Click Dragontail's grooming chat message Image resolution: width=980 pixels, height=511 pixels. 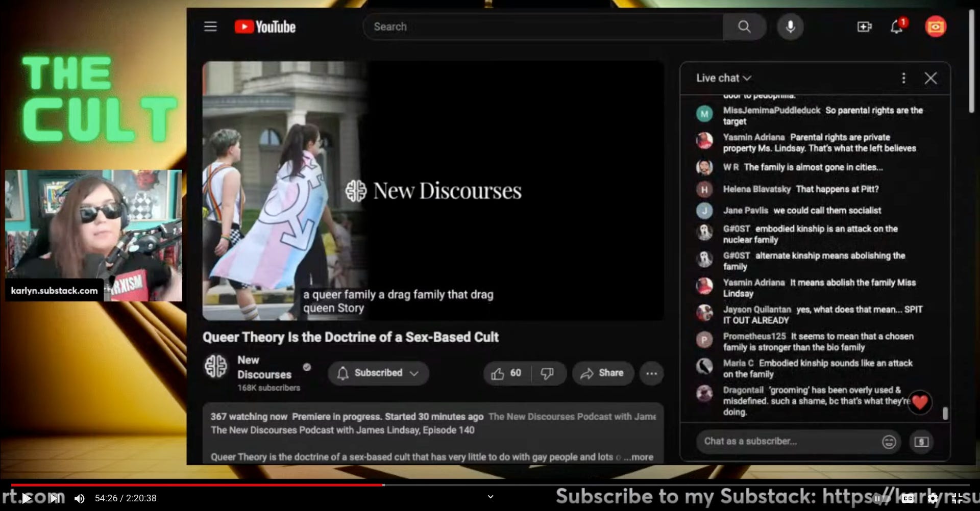pos(817,401)
